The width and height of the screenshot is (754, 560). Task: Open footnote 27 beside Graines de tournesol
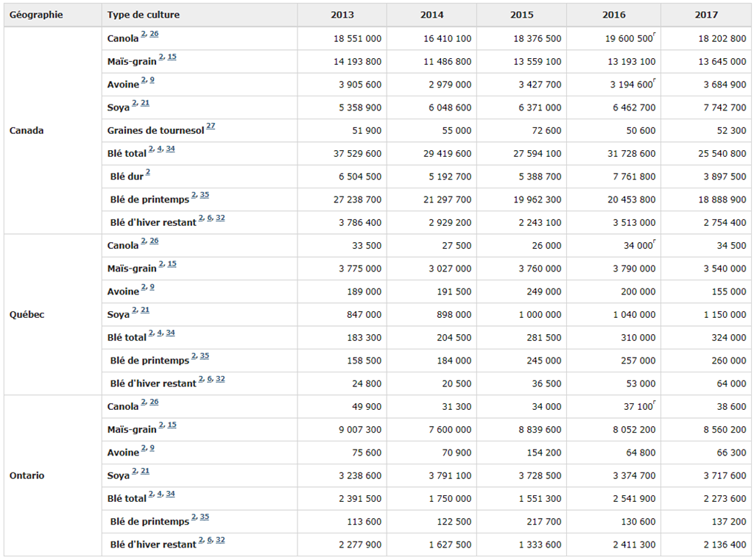click(x=211, y=126)
